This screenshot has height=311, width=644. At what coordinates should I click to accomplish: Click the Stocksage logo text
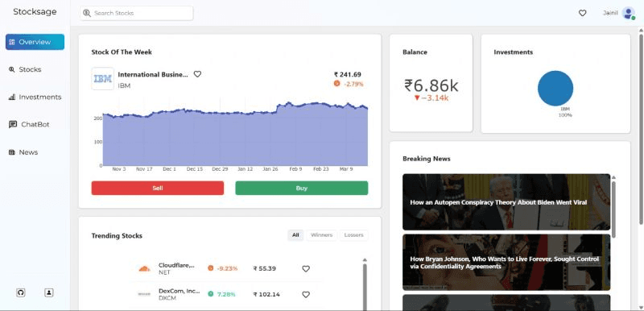point(35,12)
